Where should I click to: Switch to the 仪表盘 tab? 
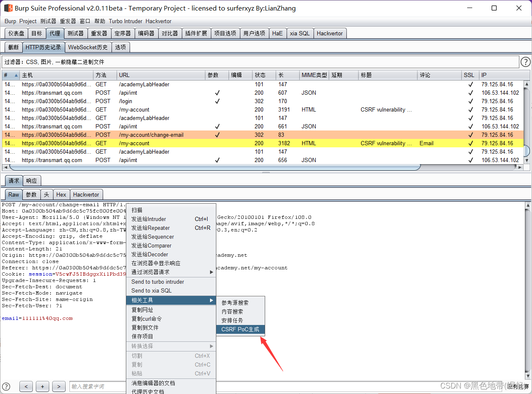16,33
